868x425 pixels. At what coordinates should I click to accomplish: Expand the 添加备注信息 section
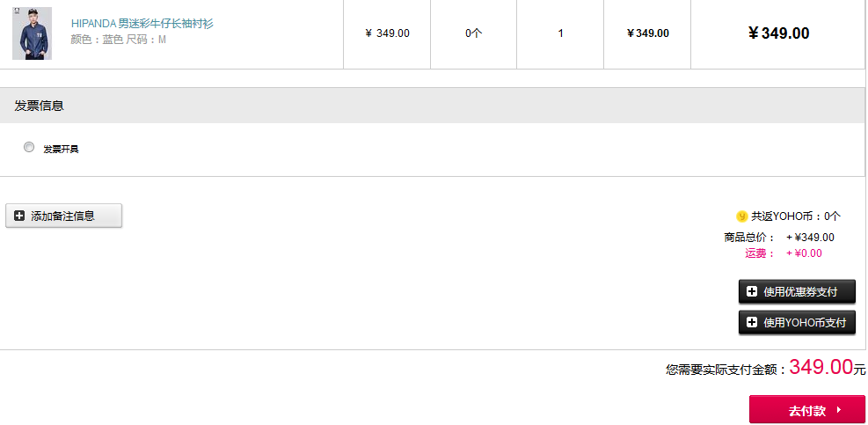point(63,216)
